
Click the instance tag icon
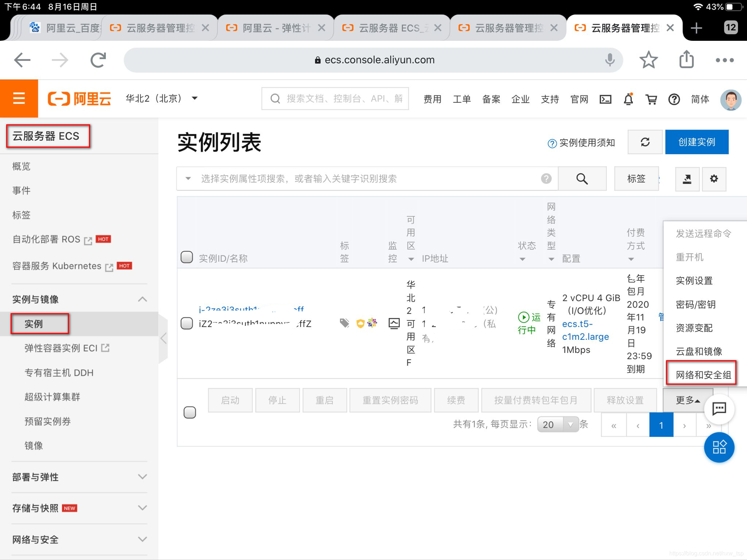coord(344,323)
